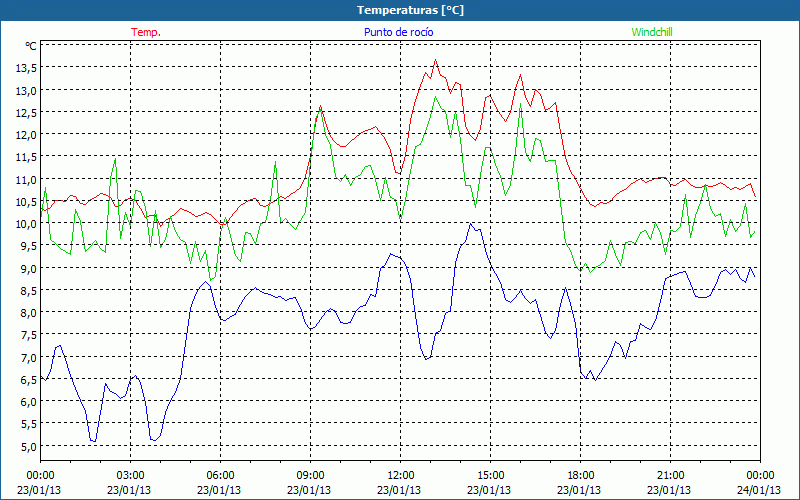800x500 pixels.
Task: Click the 5,5 y-axis value
Action: coord(30,423)
